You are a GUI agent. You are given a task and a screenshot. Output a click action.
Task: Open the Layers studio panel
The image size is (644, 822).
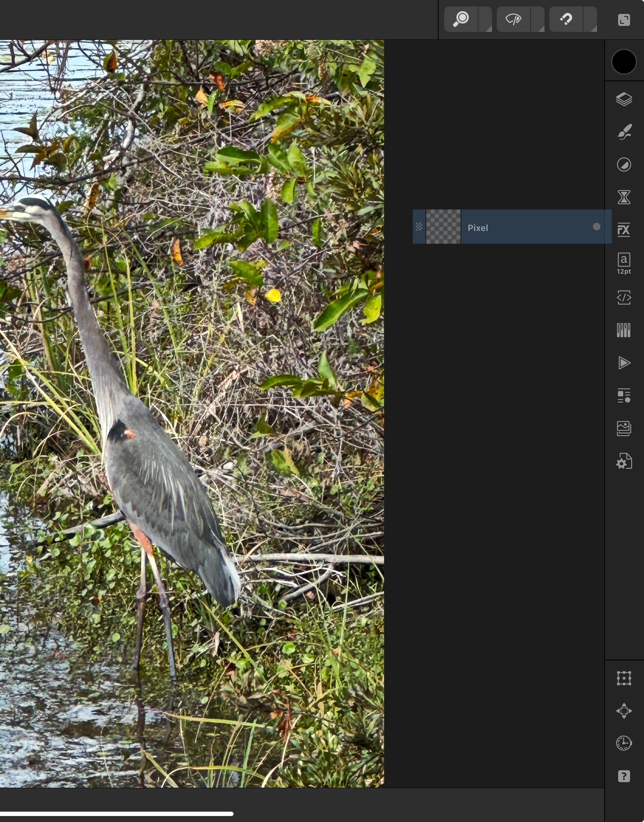point(624,99)
